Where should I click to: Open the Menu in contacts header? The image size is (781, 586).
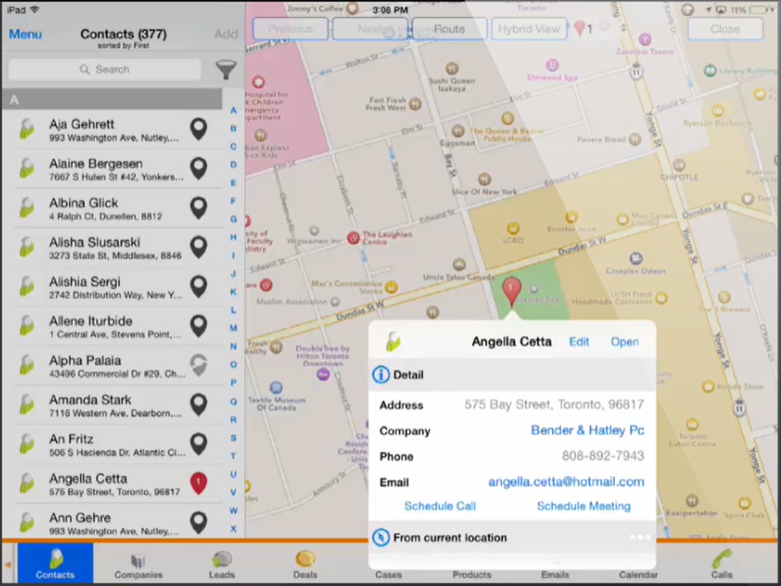click(x=25, y=34)
